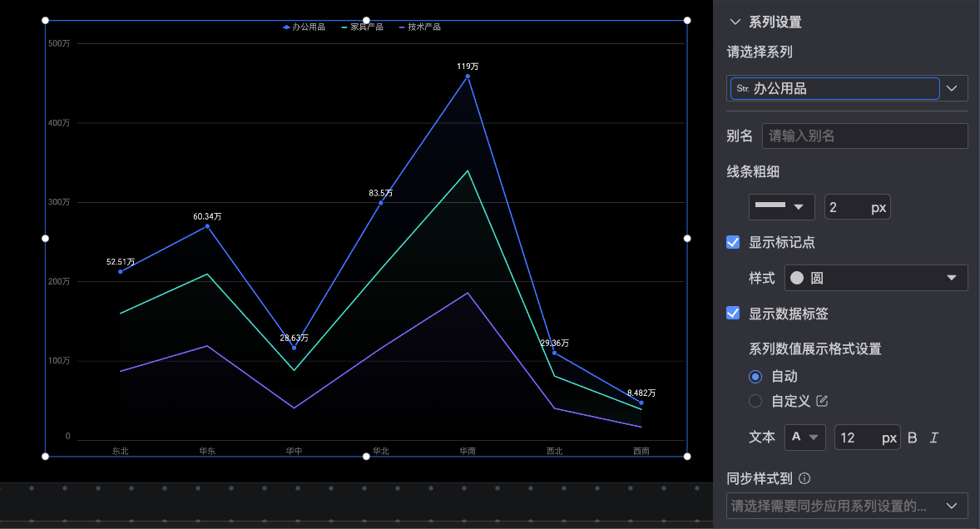Click the 西南 x-axis label
980x529 pixels.
641,451
